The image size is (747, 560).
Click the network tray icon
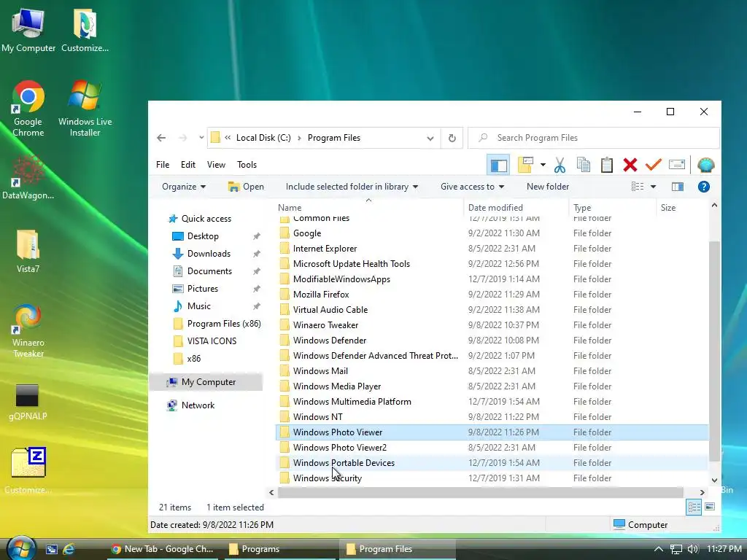676,549
